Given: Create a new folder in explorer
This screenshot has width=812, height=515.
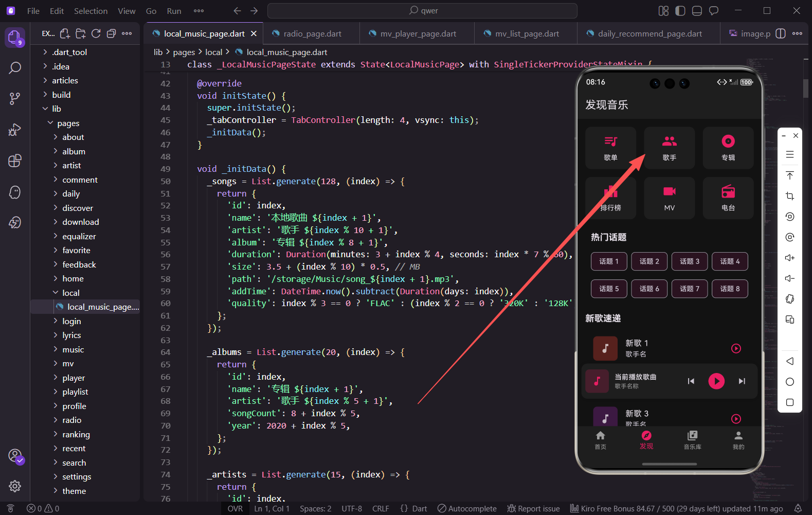Looking at the screenshot, I should pyautogui.click(x=81, y=33).
